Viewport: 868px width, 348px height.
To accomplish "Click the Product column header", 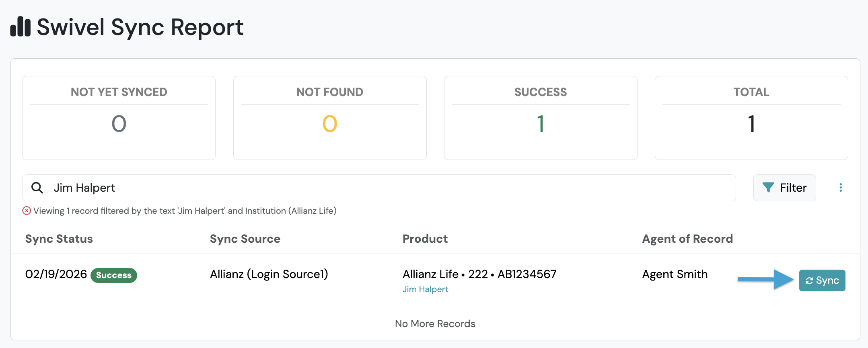I will click(x=425, y=239).
